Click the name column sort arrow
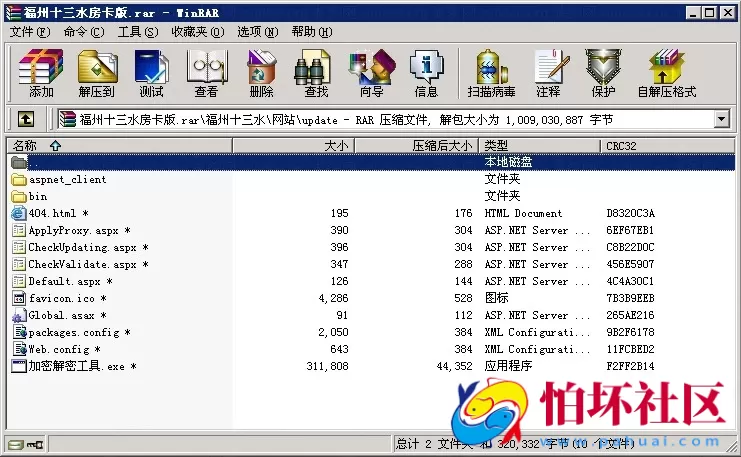The height and width of the screenshot is (457, 741). (x=55, y=146)
